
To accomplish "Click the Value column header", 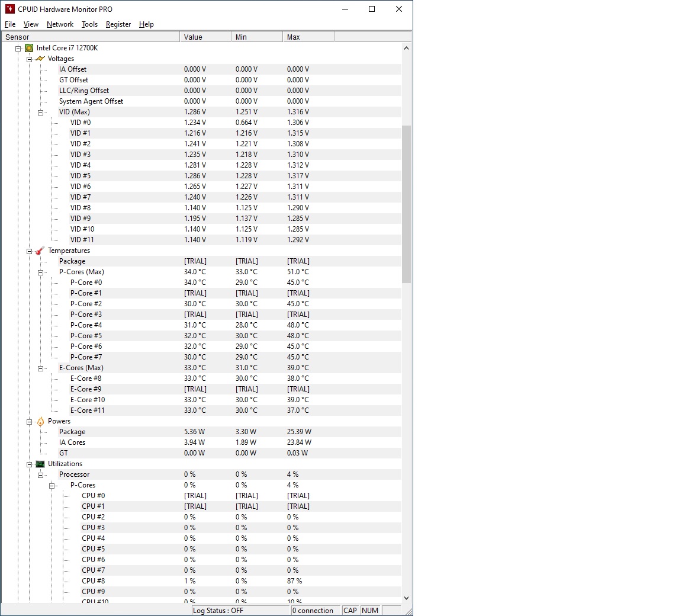I will click(206, 37).
